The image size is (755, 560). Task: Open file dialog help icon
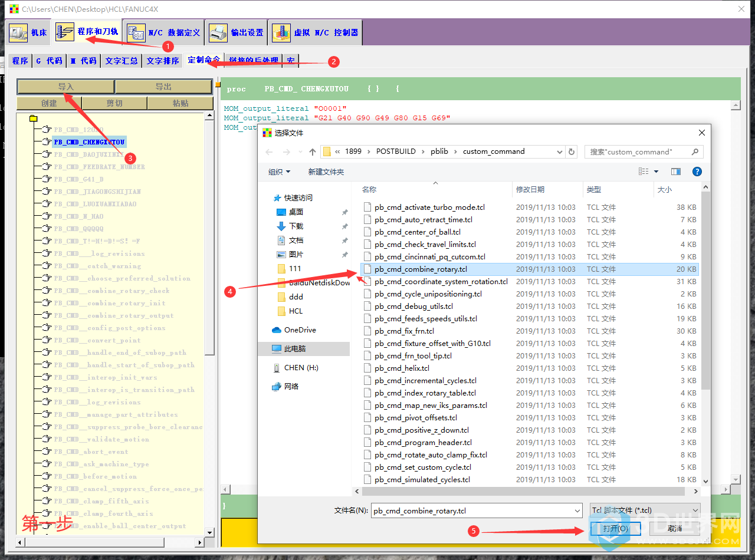click(697, 172)
